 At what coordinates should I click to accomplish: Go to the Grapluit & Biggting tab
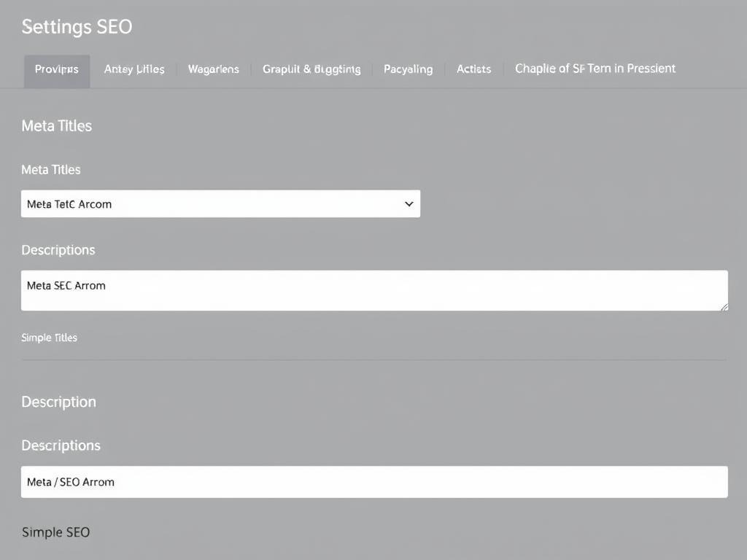point(311,69)
